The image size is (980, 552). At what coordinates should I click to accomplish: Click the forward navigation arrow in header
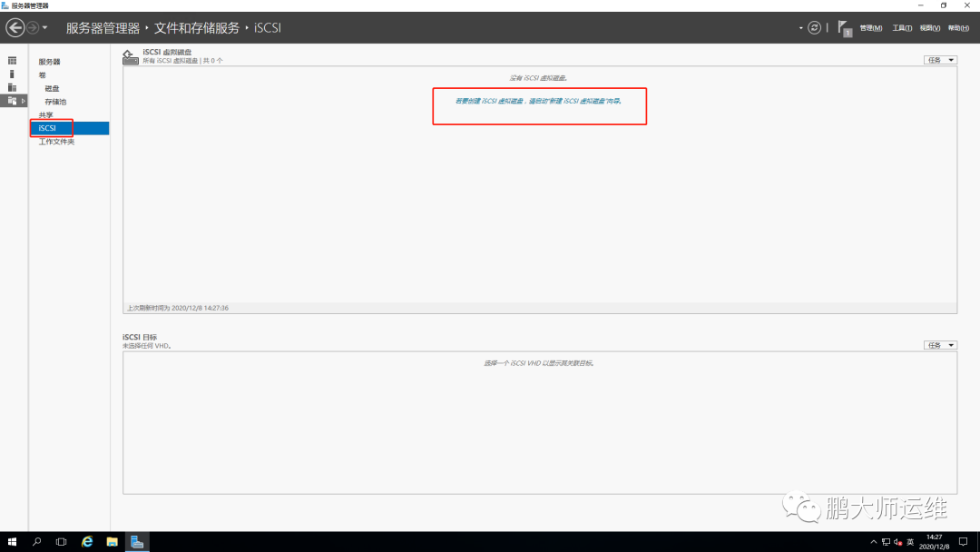tap(33, 27)
